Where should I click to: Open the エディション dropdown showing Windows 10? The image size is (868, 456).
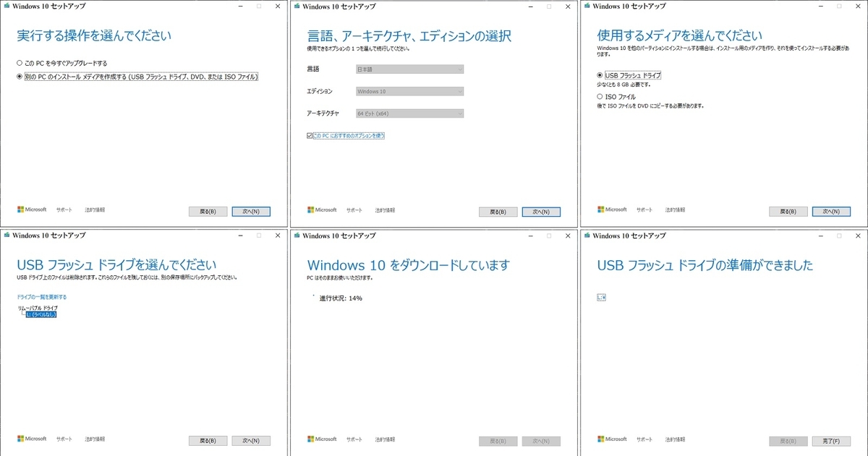pos(409,91)
